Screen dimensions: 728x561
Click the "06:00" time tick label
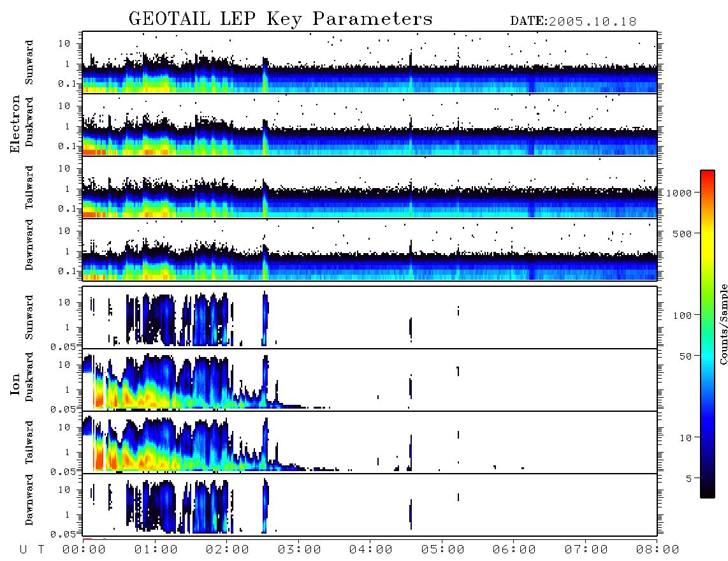[514, 550]
